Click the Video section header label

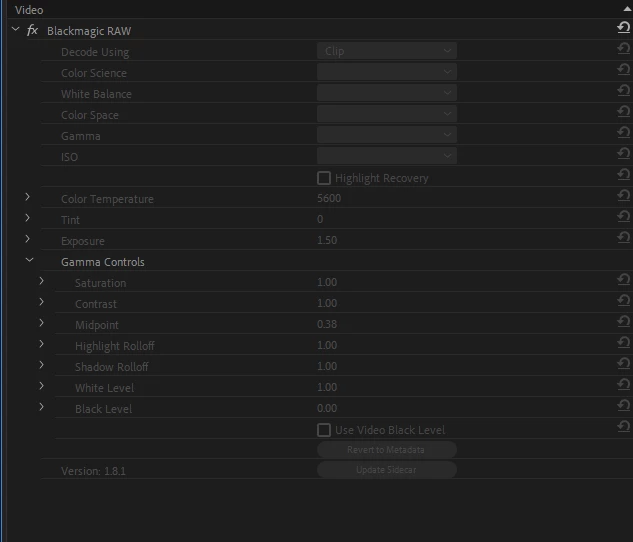pyautogui.click(x=29, y=10)
